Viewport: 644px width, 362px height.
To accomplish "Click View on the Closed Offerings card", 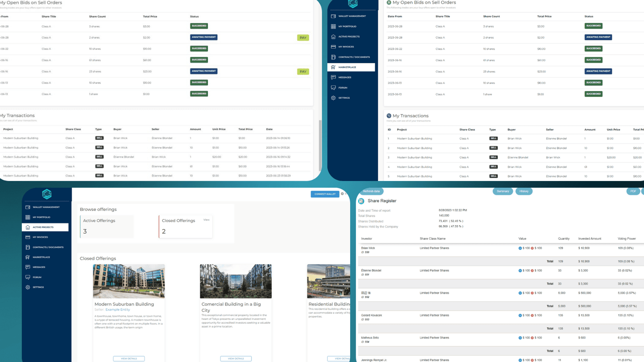I will tap(206, 220).
